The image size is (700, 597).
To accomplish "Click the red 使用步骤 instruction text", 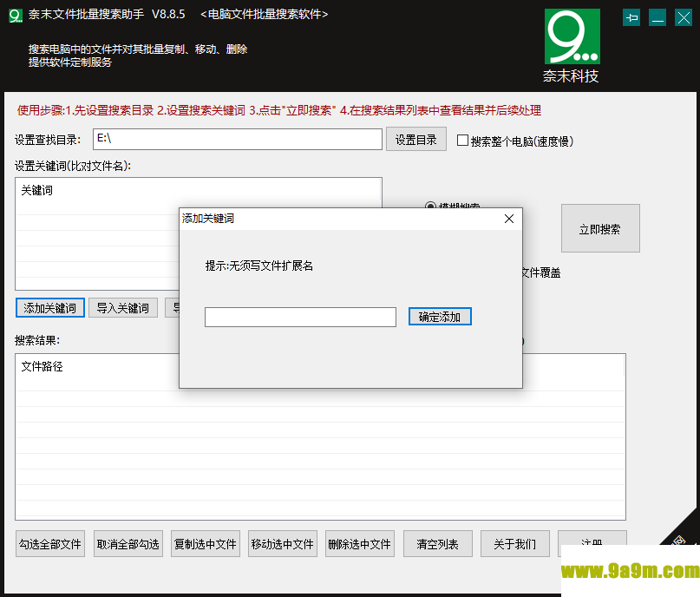I will (x=279, y=110).
